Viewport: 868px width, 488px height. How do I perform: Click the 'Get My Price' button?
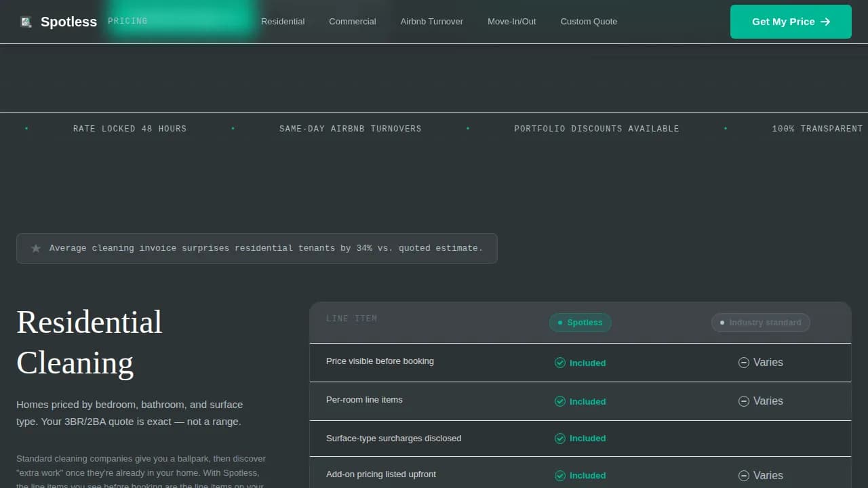click(791, 21)
